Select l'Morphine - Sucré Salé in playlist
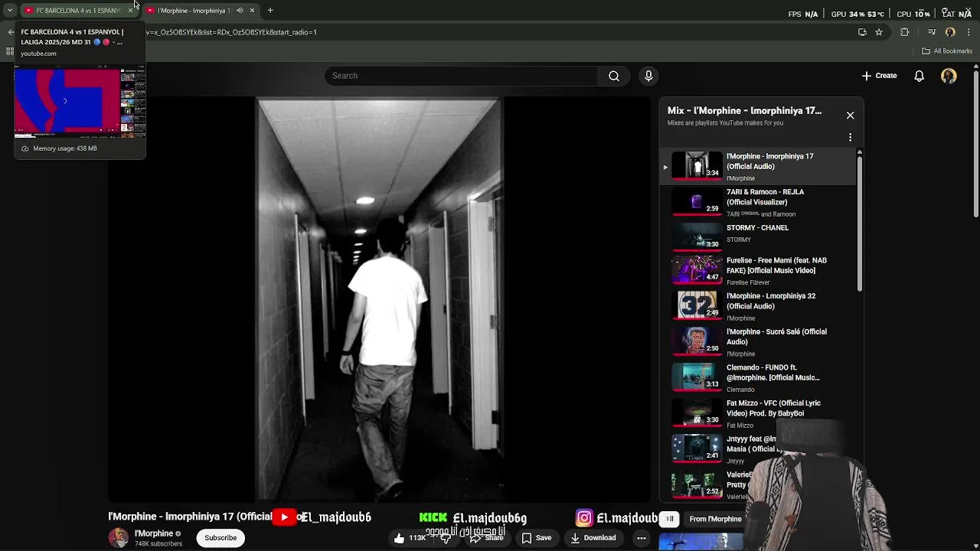This screenshot has height=551, width=980. click(758, 342)
